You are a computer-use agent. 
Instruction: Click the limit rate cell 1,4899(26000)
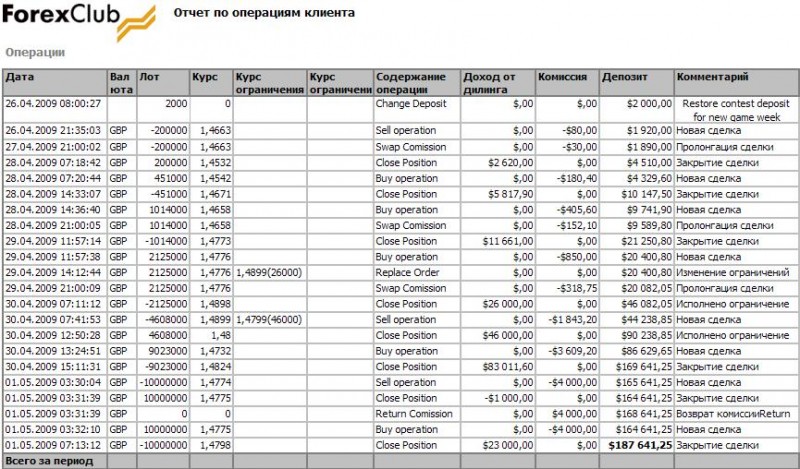coord(269,271)
